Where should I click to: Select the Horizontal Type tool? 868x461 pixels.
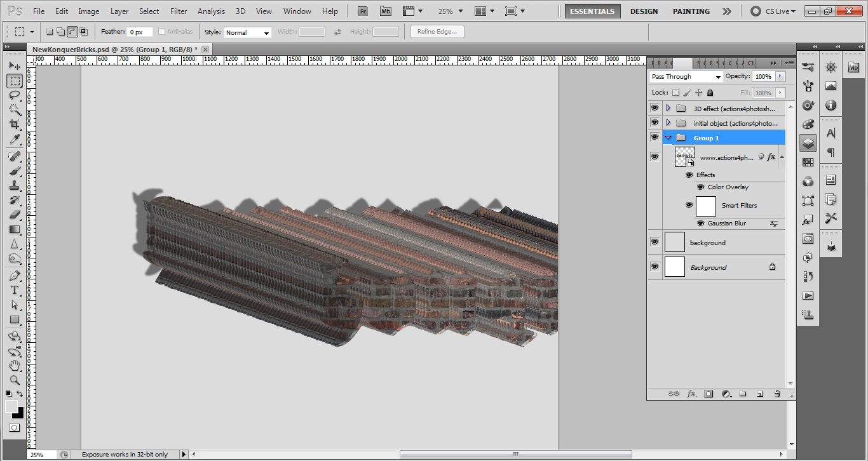point(15,290)
